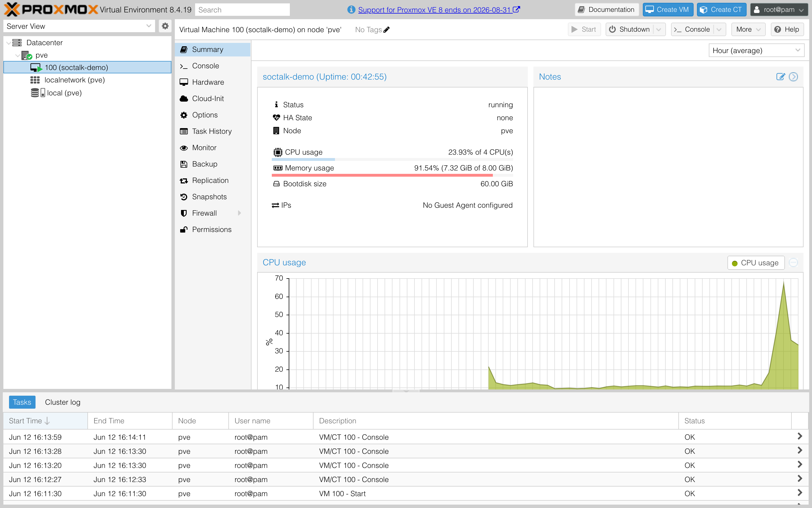The image size is (812, 508).
Task: Open the Hour (average) timeframe dropdown
Action: pyautogui.click(x=798, y=51)
